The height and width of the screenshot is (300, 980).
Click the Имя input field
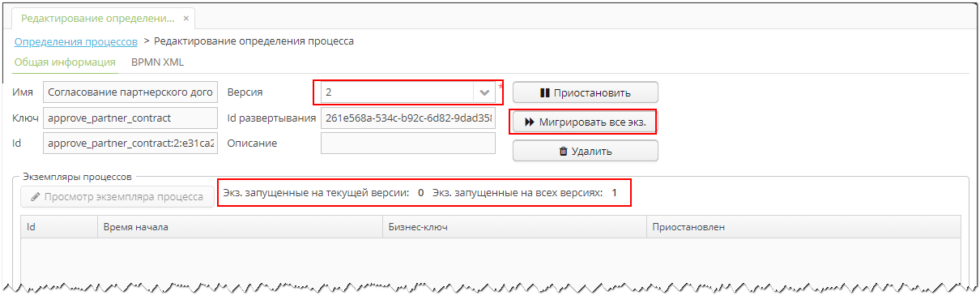(130, 92)
